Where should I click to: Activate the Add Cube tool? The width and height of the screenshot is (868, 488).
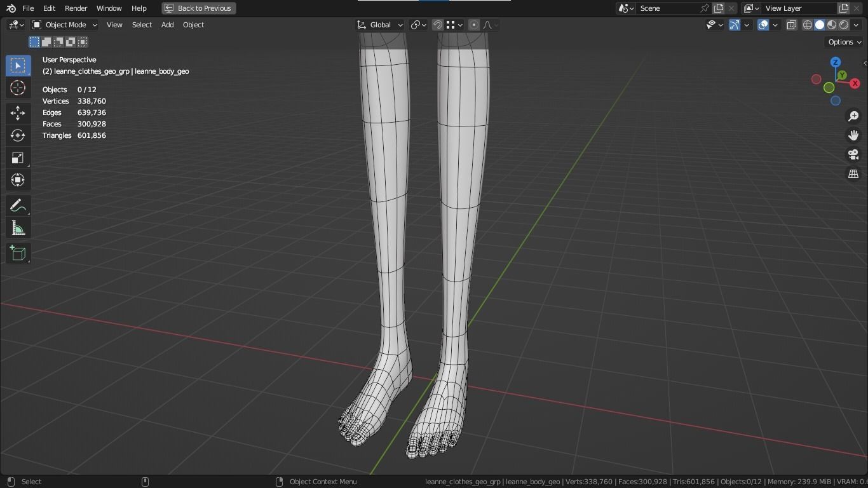pos(18,254)
